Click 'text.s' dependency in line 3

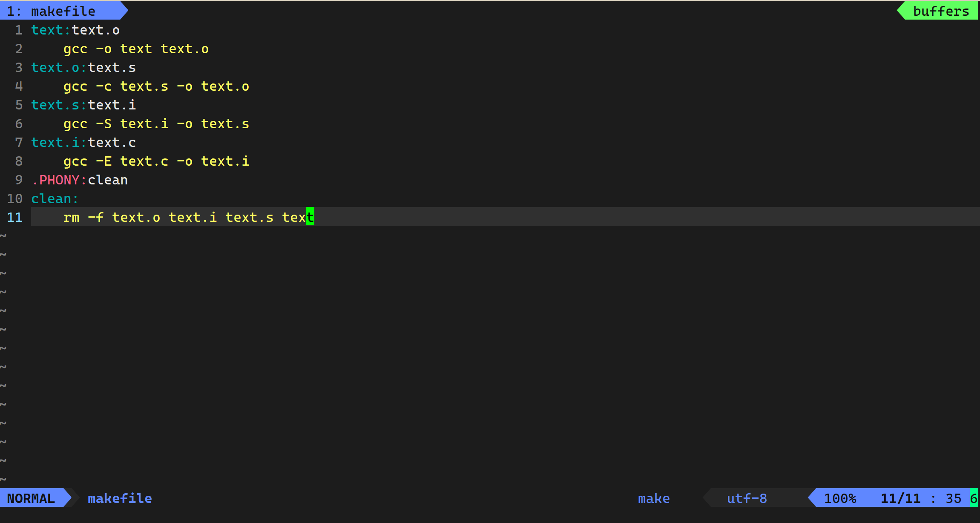[112, 67]
